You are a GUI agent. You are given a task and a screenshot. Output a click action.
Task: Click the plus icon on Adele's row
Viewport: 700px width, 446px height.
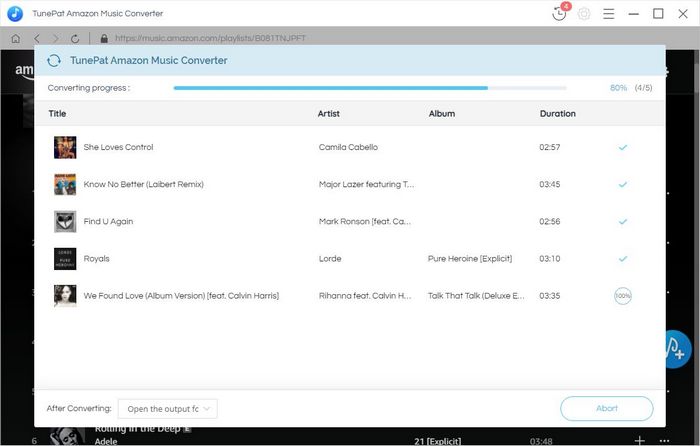(640, 441)
